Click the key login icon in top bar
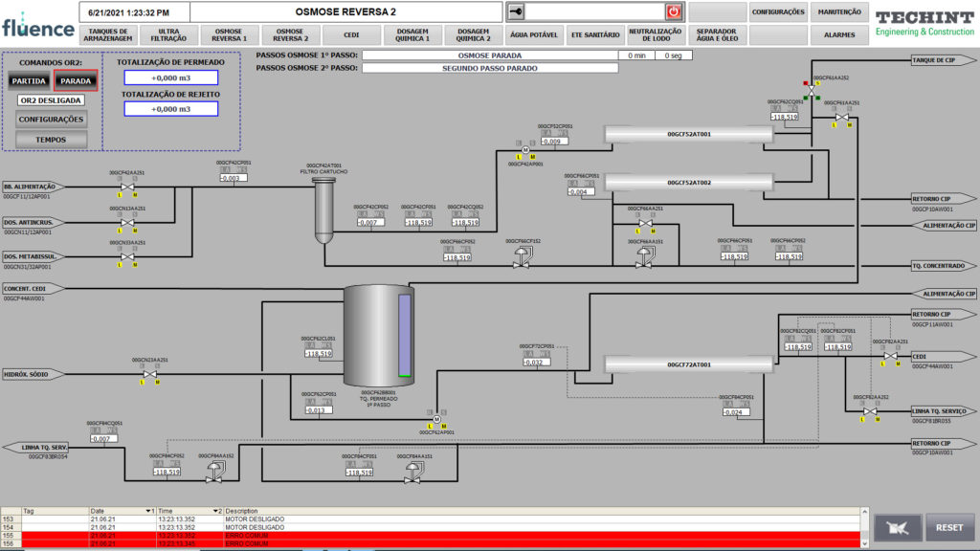980x551 pixels. [x=516, y=11]
